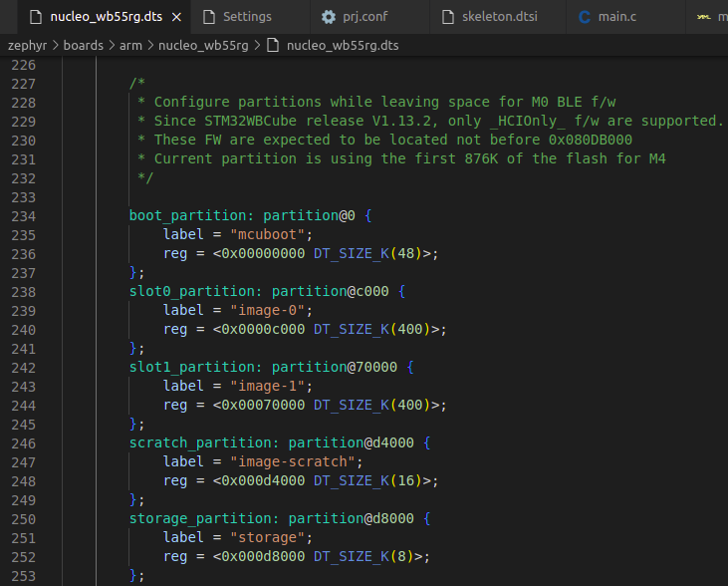Click the comment mentioning address 0x080DB000
Screen dimensions: 728x586
tap(384, 141)
